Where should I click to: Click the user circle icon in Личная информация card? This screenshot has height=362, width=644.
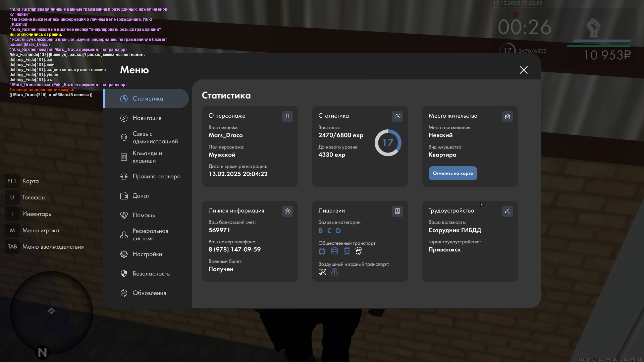click(x=287, y=211)
